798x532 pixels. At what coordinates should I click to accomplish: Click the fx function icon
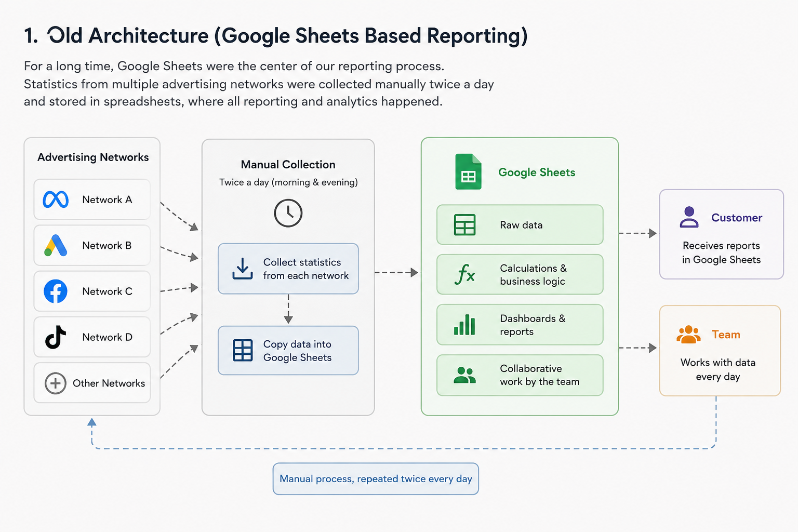[x=464, y=274]
